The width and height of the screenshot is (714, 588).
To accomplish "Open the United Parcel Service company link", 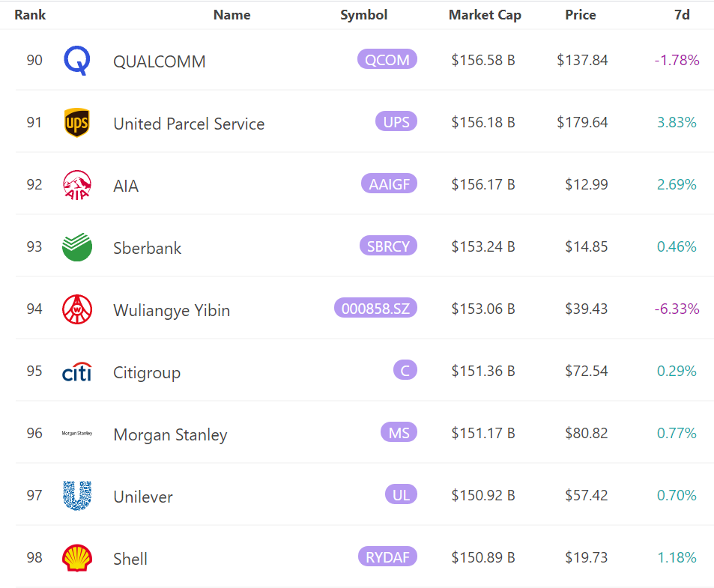I will click(189, 124).
